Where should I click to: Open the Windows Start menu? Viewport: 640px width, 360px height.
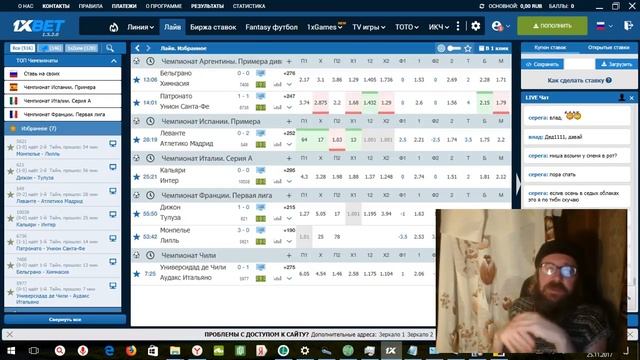coord(11,351)
